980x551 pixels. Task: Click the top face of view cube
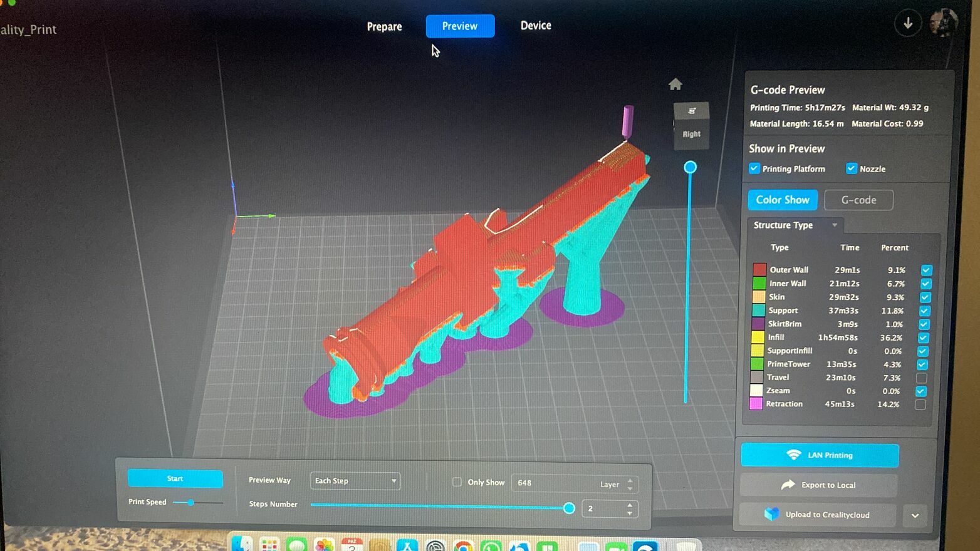691,111
